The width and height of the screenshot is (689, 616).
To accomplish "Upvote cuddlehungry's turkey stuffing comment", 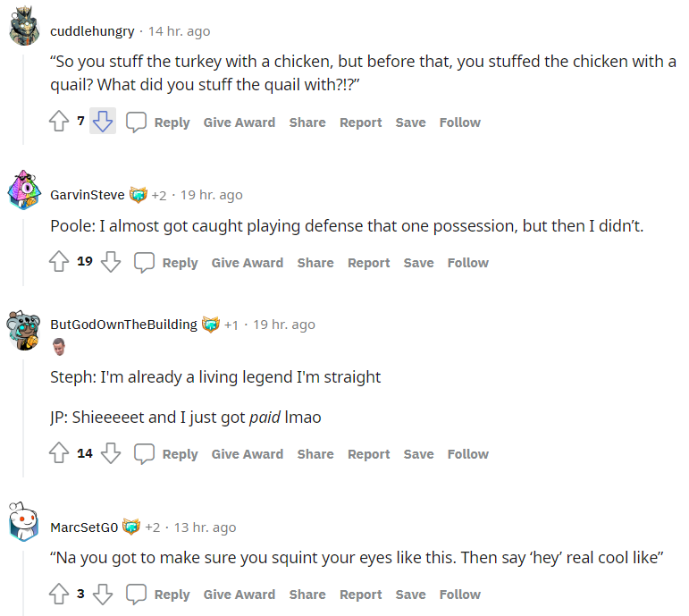I will 59,122.
